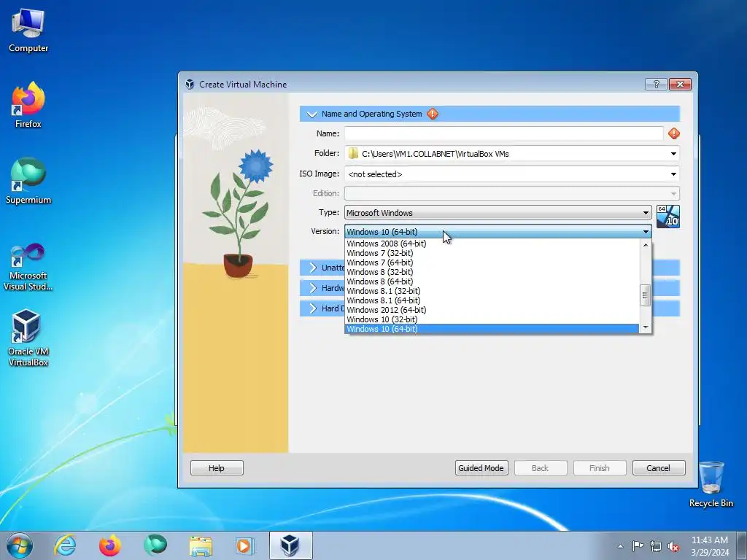This screenshot has height=560, width=747.
Task: Choose Windows 8.1 (32-bit) from the list
Action: 492,291
